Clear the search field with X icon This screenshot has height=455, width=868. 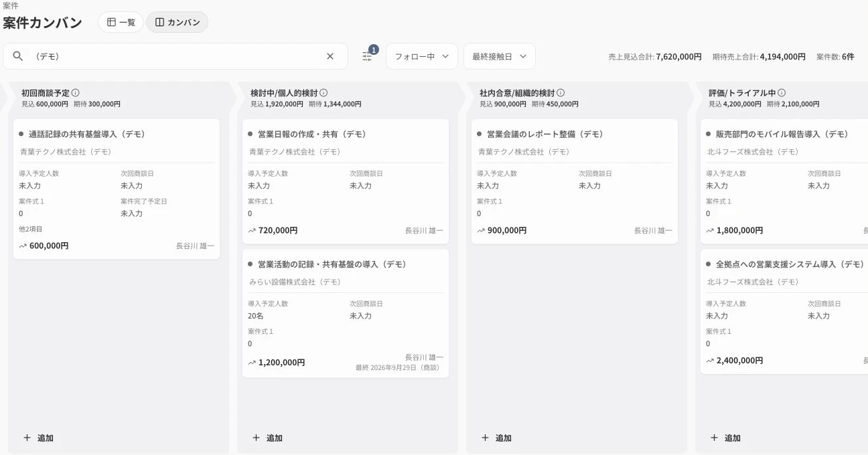point(330,56)
